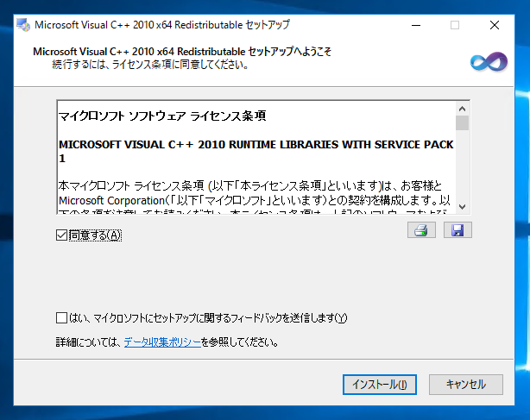The image size is (530, 420).
Task: Click the マイクロソフト ソフトウェア ライセンス条項 heading
Action: click(162, 116)
